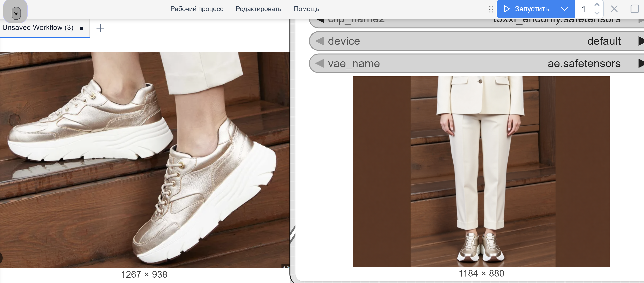Select the Unsaved Workflow (3) tab

pyautogui.click(x=38, y=28)
